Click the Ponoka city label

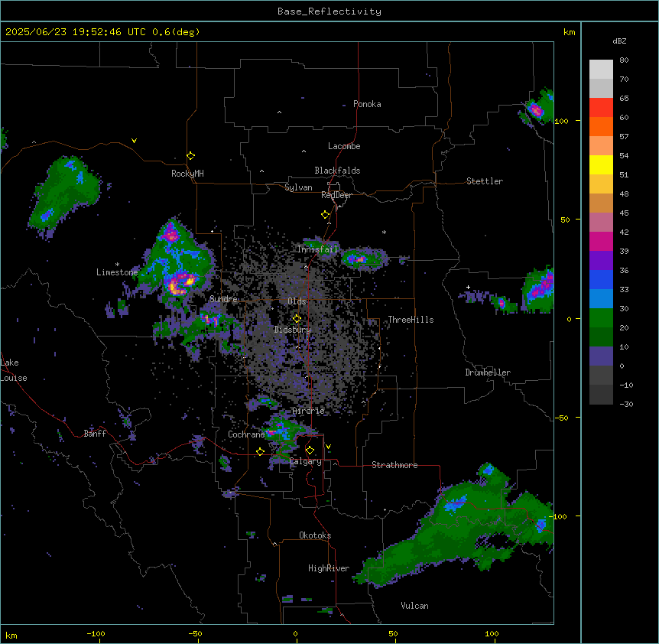pyautogui.click(x=367, y=104)
